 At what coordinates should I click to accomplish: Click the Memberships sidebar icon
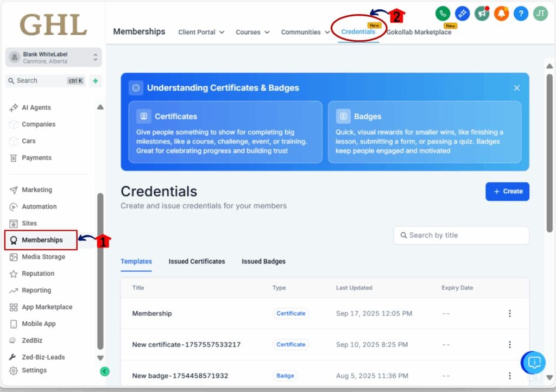[13, 240]
